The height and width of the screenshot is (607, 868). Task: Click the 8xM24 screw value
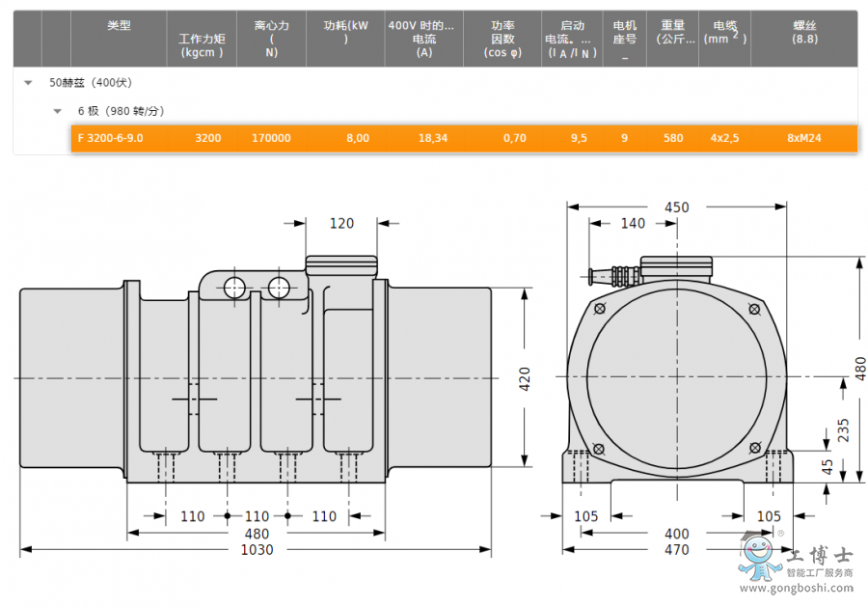coord(804,138)
